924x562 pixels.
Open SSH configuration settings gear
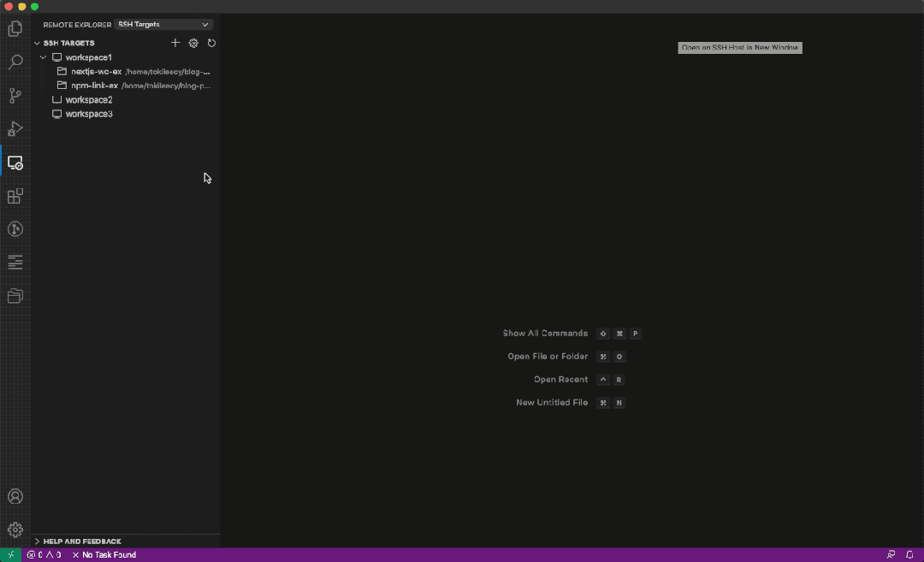pyautogui.click(x=193, y=42)
